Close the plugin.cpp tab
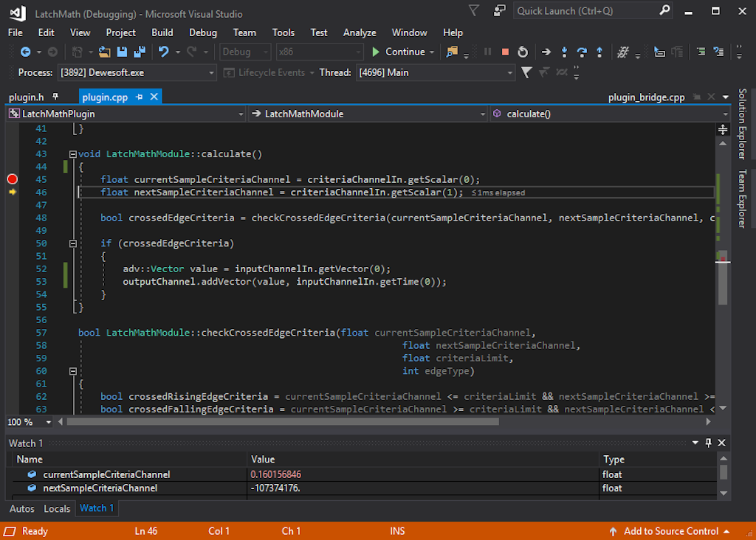The height and width of the screenshot is (540, 756). [154, 97]
